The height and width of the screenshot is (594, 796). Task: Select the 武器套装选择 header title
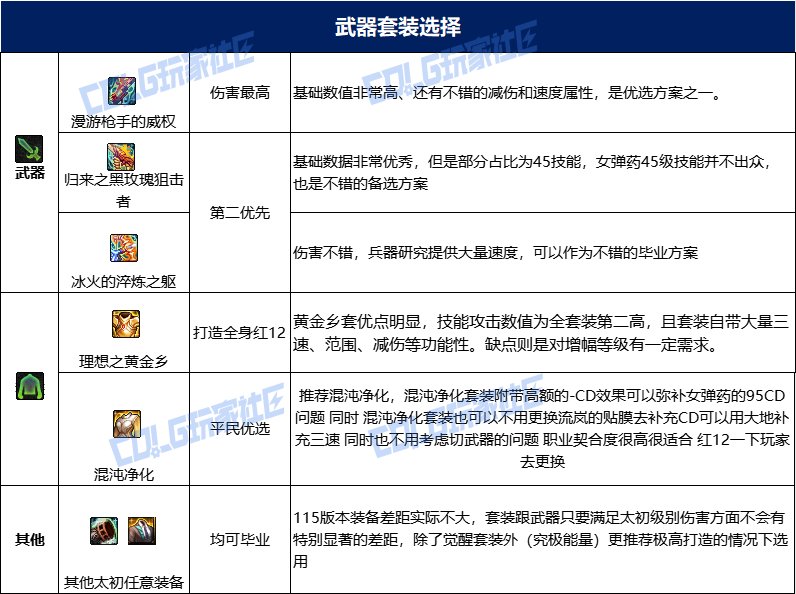click(x=398, y=27)
